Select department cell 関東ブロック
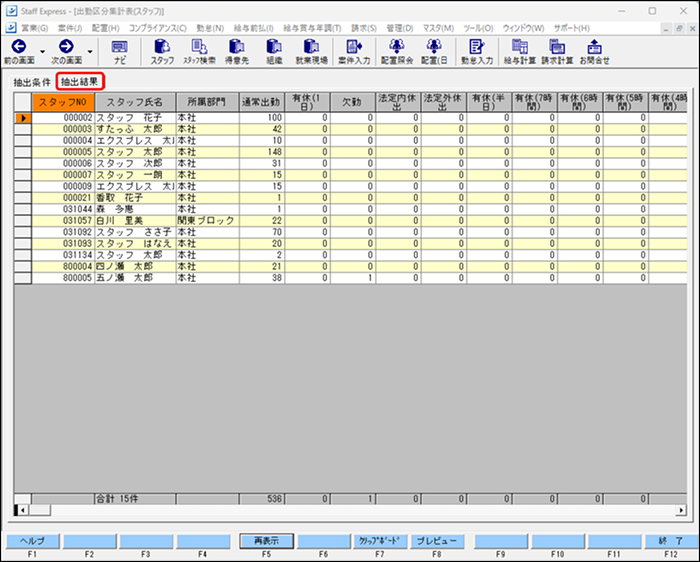The height and width of the screenshot is (562, 700). pyautogui.click(x=208, y=221)
